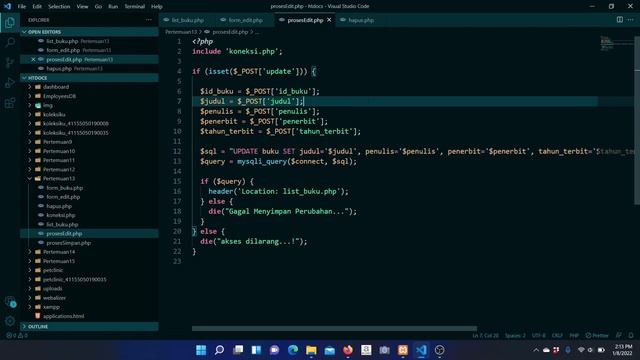Viewport: 640px width, 360px height.
Task: Open the Run and Debug view
Action: [10, 82]
